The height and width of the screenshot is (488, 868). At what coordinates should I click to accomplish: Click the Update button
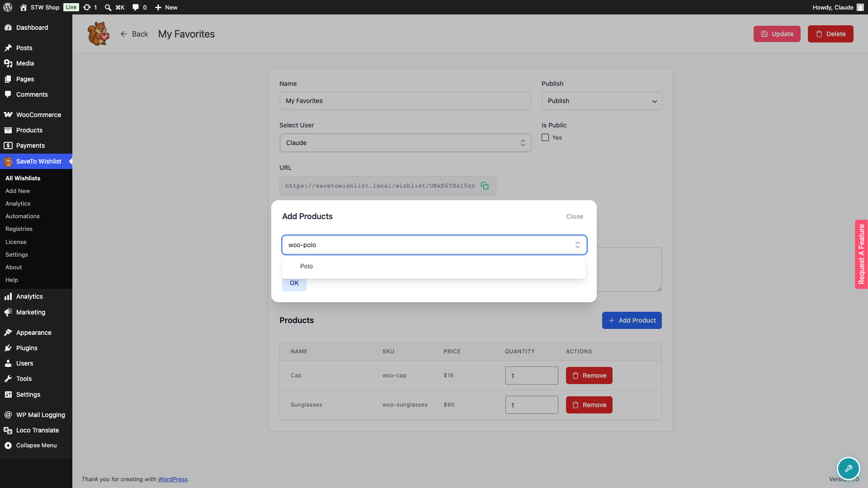[777, 34]
